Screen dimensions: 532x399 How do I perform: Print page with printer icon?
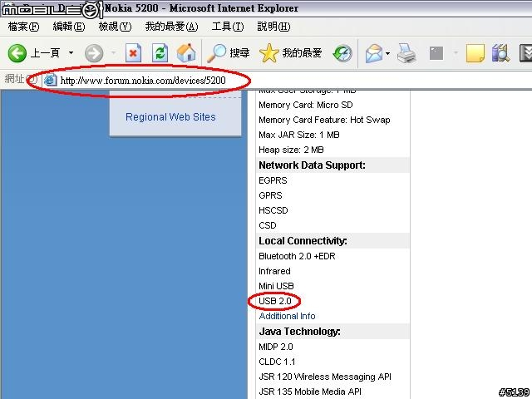pyautogui.click(x=406, y=53)
